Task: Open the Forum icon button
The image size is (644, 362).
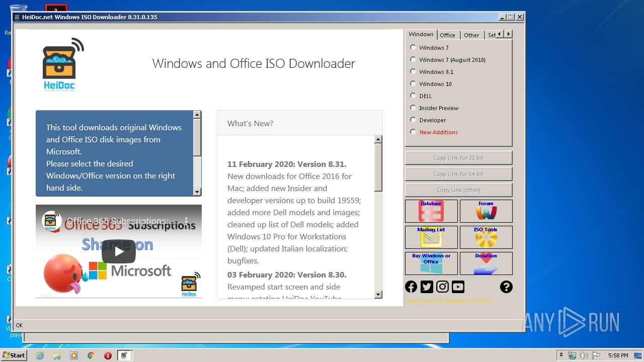Action: [x=486, y=211]
